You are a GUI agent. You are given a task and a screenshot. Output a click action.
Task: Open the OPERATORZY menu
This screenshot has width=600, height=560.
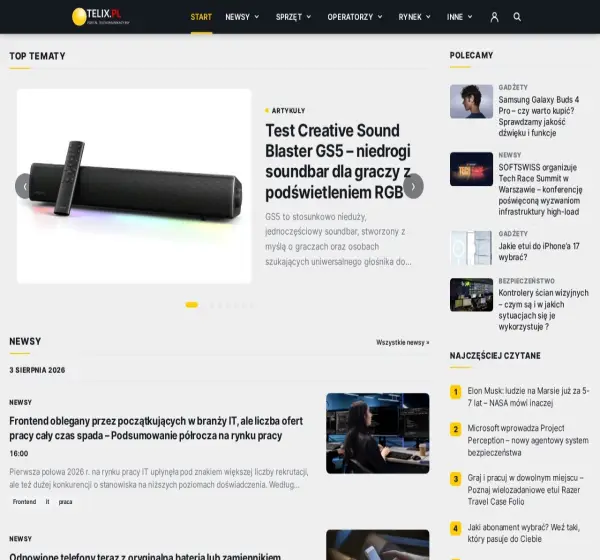(350, 17)
